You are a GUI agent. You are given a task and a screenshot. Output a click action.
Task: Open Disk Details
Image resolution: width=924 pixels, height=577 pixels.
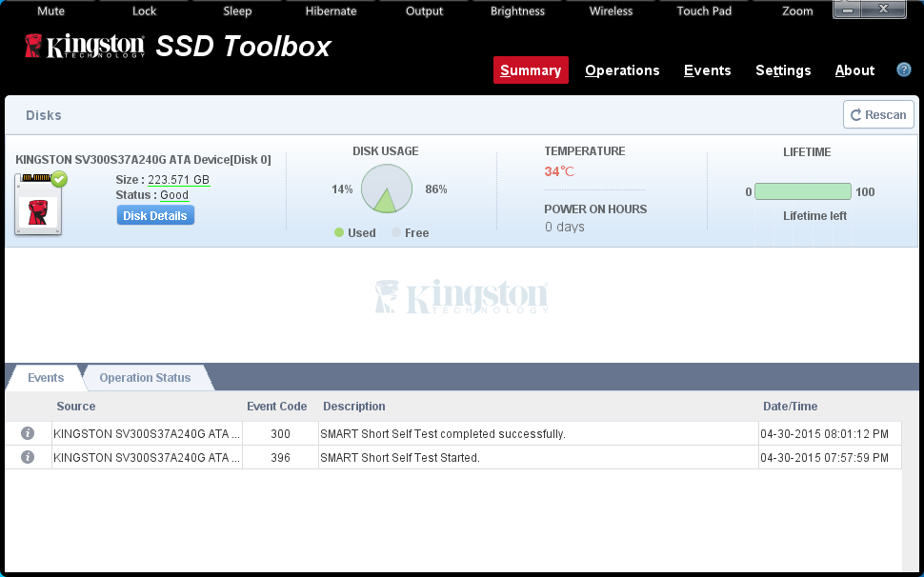point(155,216)
